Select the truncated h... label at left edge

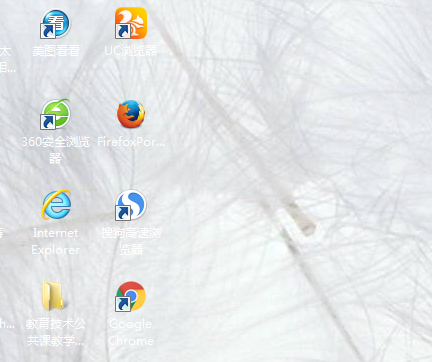7,324
